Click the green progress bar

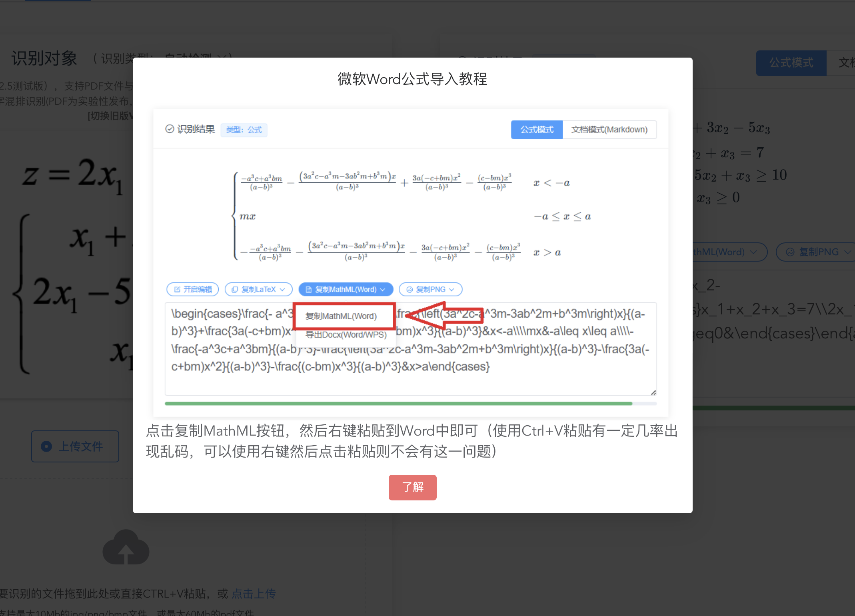click(398, 404)
